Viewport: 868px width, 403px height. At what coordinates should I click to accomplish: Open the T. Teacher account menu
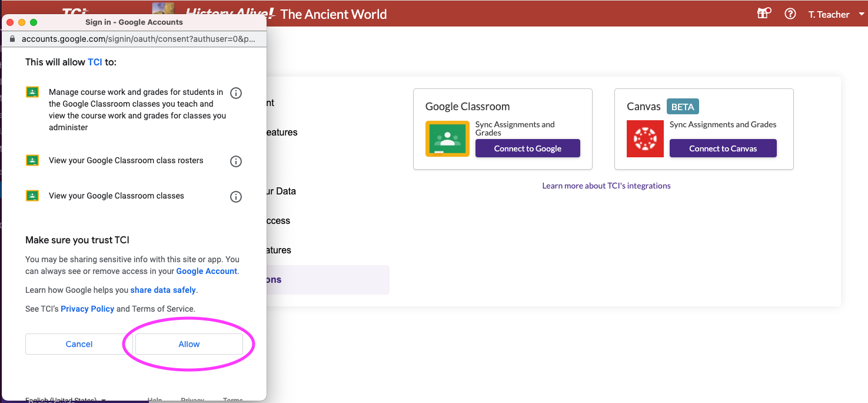coord(830,14)
